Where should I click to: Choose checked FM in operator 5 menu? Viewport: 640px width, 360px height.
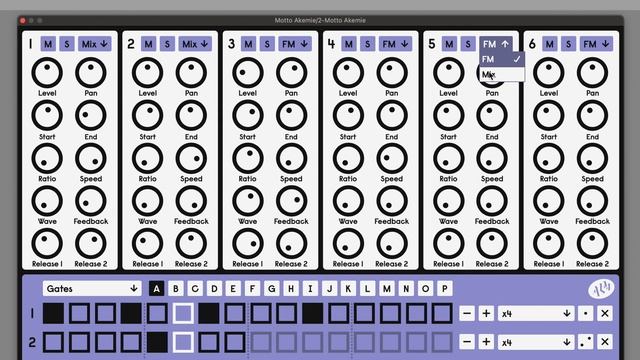coord(502,60)
